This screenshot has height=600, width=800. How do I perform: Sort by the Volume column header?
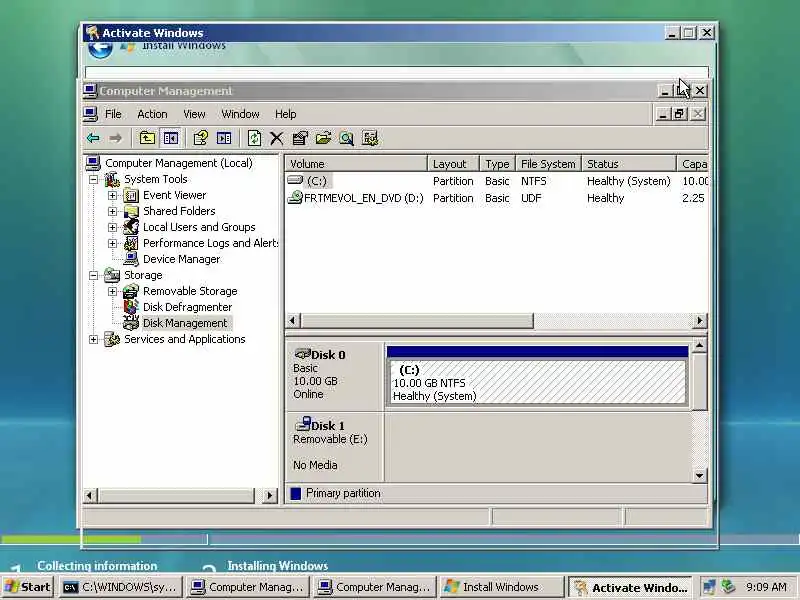point(356,164)
